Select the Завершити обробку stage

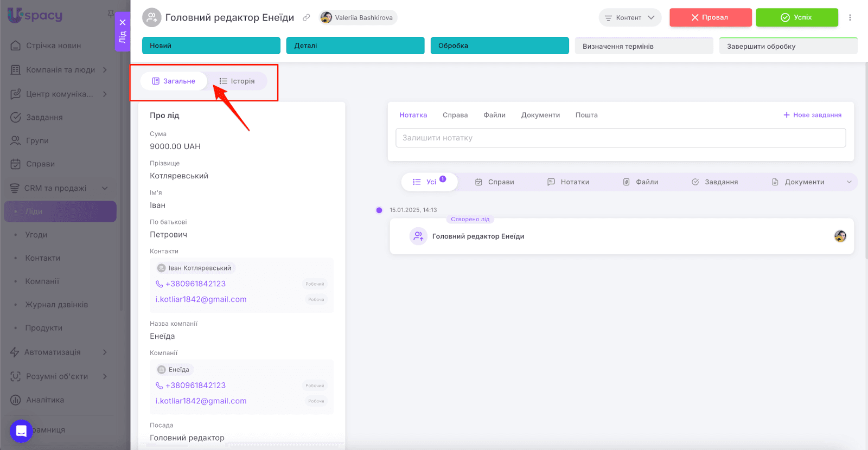click(x=788, y=46)
